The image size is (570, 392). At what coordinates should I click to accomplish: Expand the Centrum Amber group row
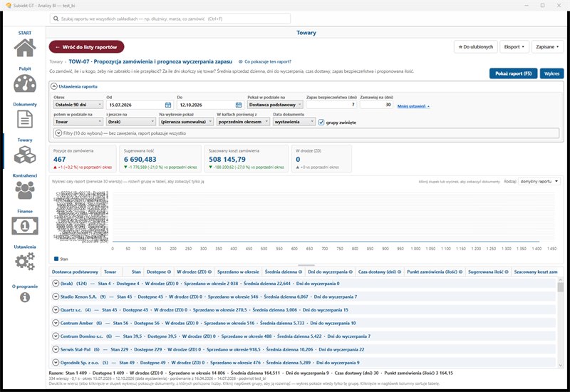[x=56, y=323]
